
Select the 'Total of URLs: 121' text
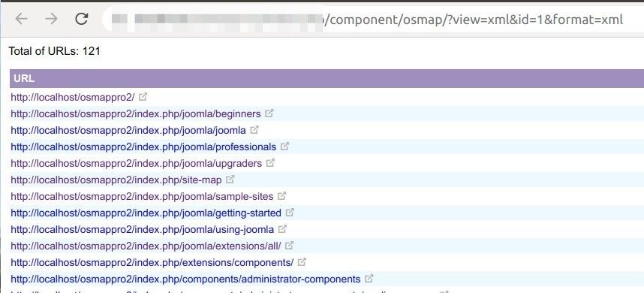[x=54, y=51]
